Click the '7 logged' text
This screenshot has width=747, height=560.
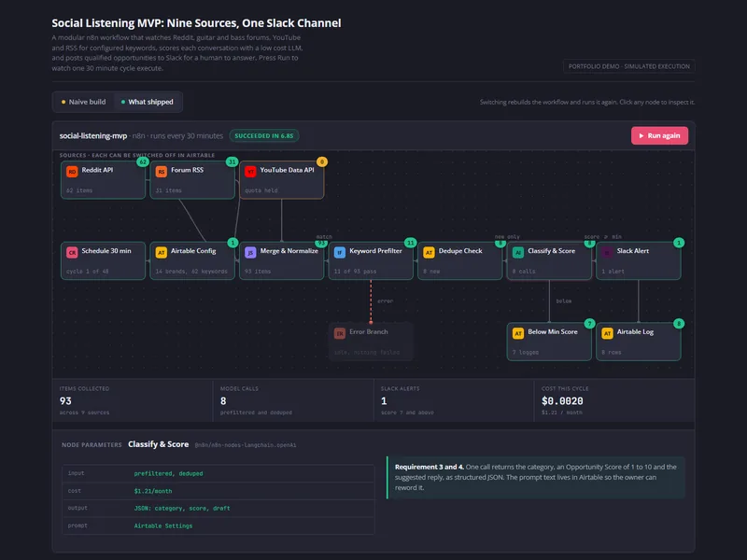[x=526, y=353]
